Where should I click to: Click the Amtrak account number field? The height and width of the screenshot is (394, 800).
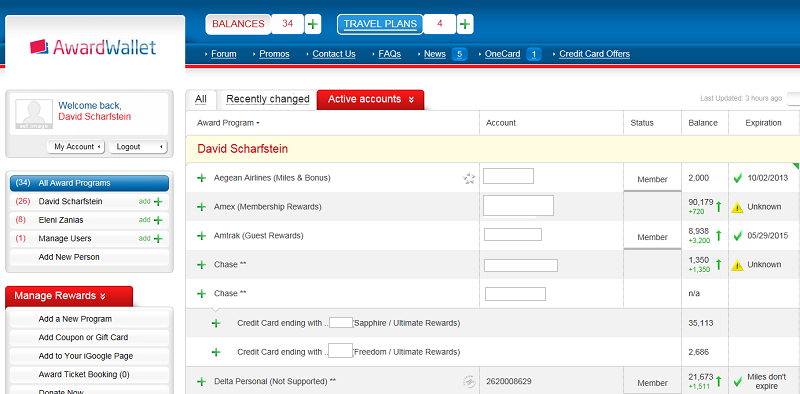(x=513, y=235)
